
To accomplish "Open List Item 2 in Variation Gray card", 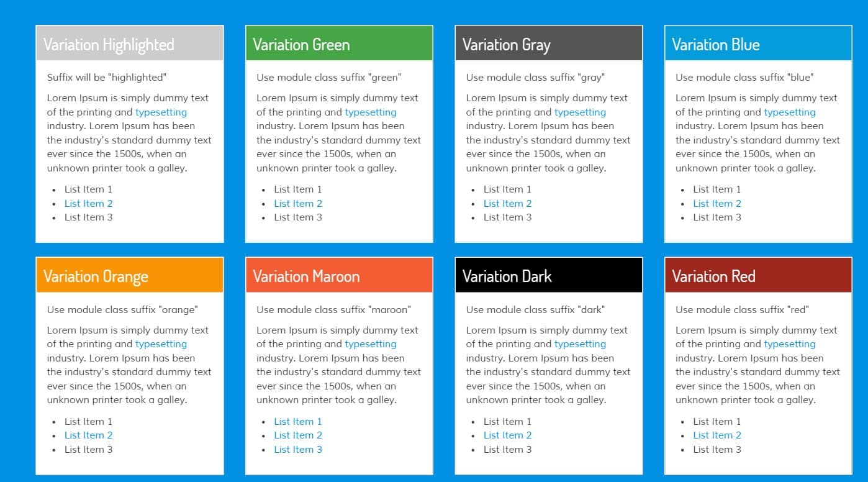I will pyautogui.click(x=507, y=203).
